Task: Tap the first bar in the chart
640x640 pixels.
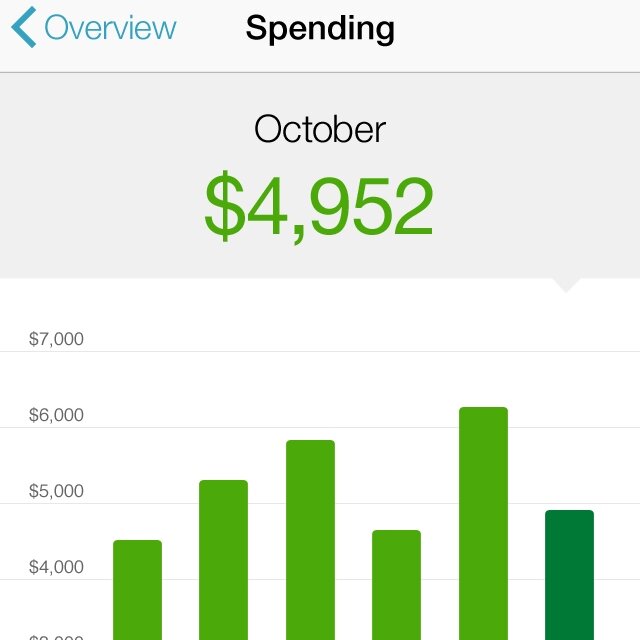Action: 138,590
